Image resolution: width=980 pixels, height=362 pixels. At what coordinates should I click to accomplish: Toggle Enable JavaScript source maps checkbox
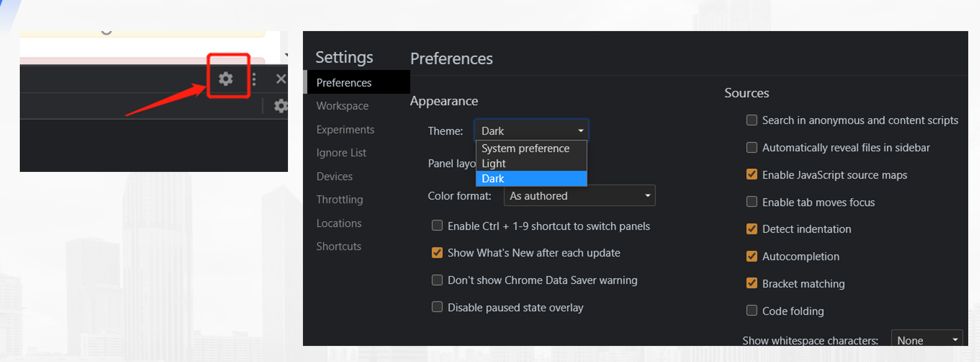[x=751, y=175]
